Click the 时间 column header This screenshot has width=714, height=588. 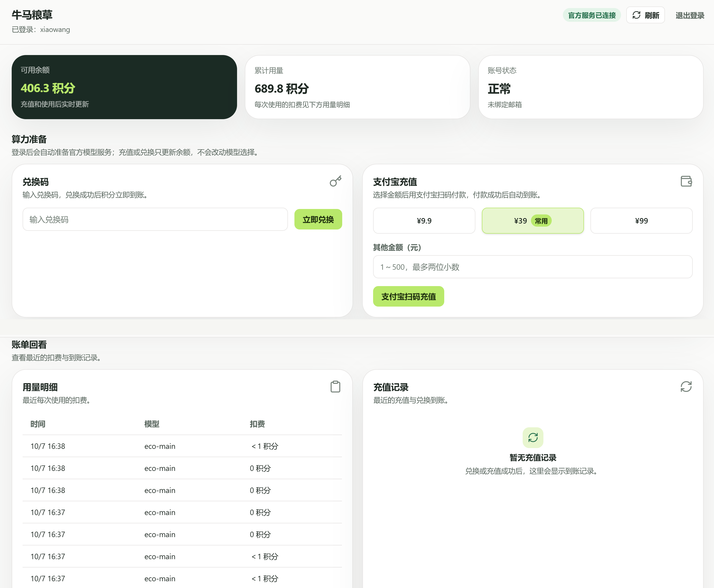pyautogui.click(x=38, y=424)
